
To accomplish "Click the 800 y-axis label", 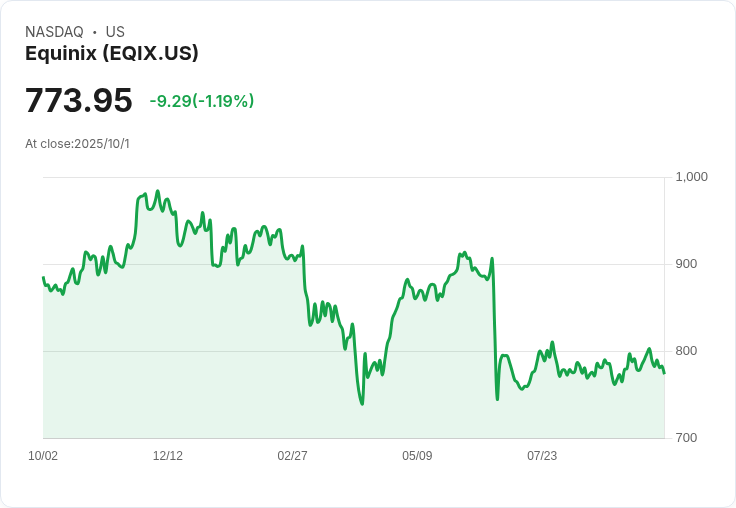I will [x=686, y=351].
